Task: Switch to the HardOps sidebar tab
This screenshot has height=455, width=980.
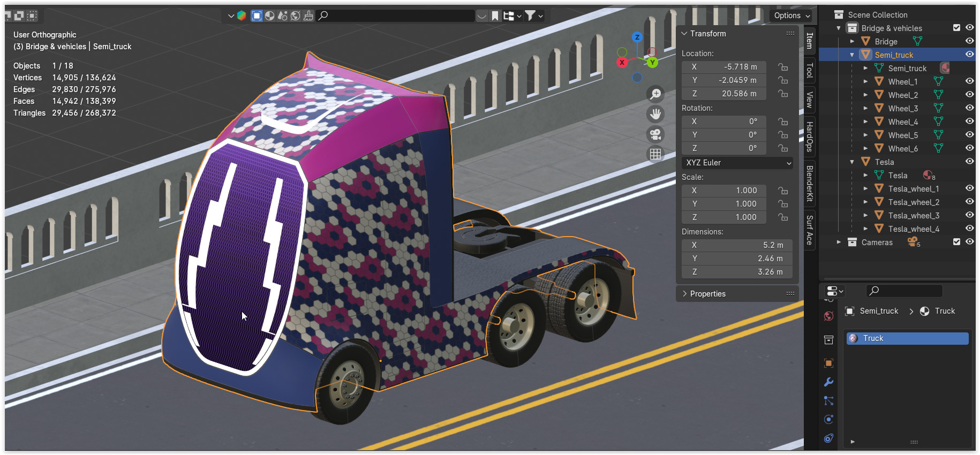Action: pyautogui.click(x=810, y=136)
